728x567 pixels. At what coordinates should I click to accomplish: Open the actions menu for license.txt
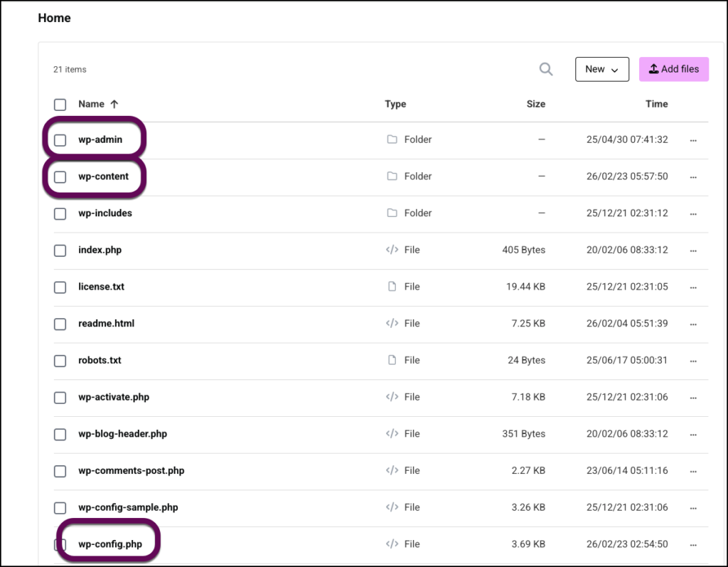693,287
